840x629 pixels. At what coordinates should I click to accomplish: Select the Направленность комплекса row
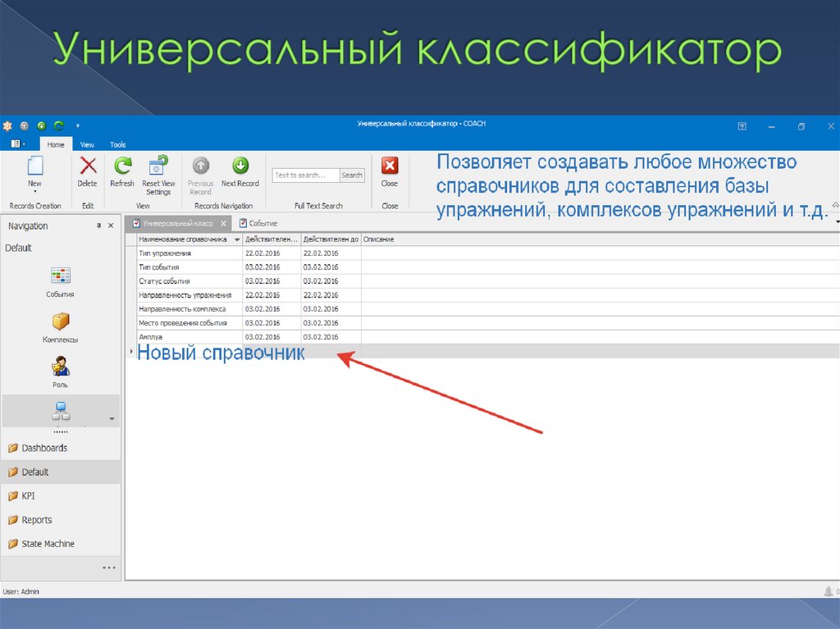click(482, 309)
